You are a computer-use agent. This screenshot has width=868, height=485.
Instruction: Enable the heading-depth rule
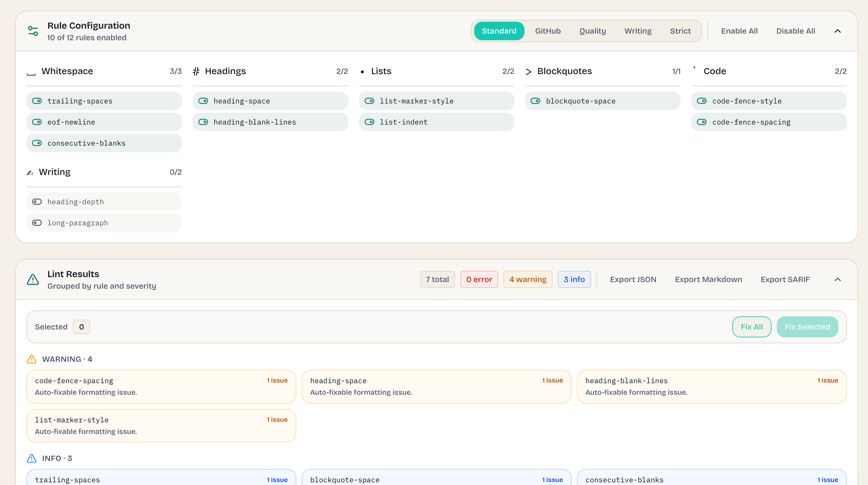[x=37, y=201]
